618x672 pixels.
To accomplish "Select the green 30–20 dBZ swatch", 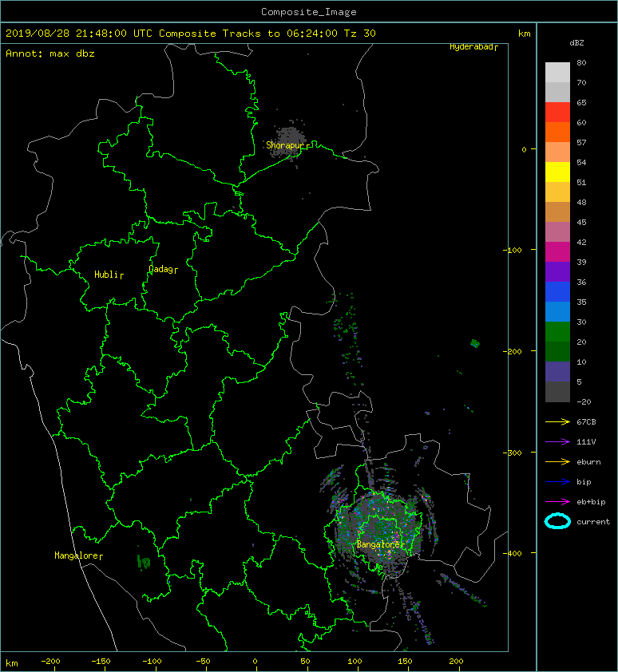I will coord(557,331).
